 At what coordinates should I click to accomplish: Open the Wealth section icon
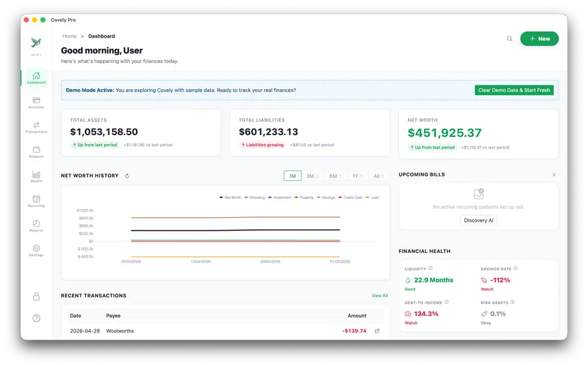click(x=36, y=176)
